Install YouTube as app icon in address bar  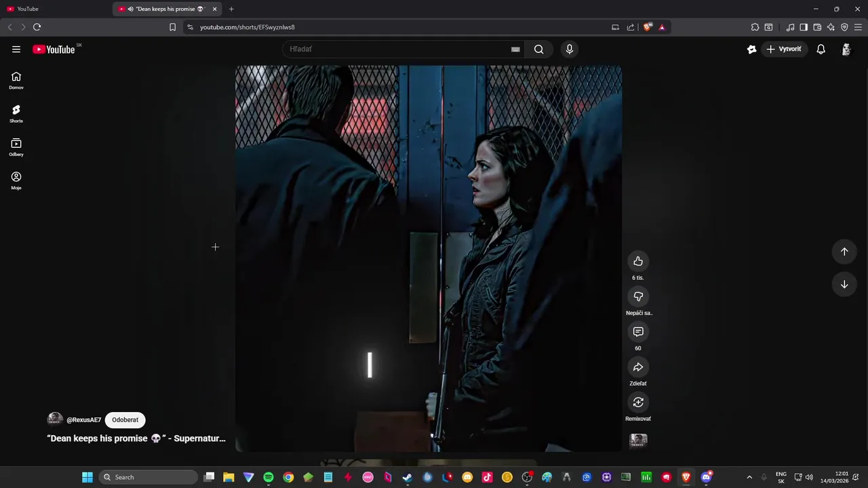pos(615,27)
